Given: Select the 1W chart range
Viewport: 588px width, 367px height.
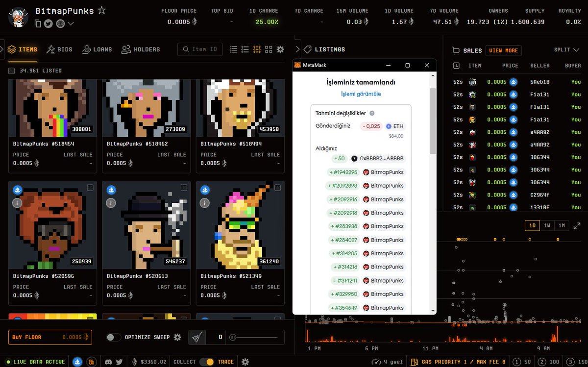Looking at the screenshot, I should click(x=547, y=225).
